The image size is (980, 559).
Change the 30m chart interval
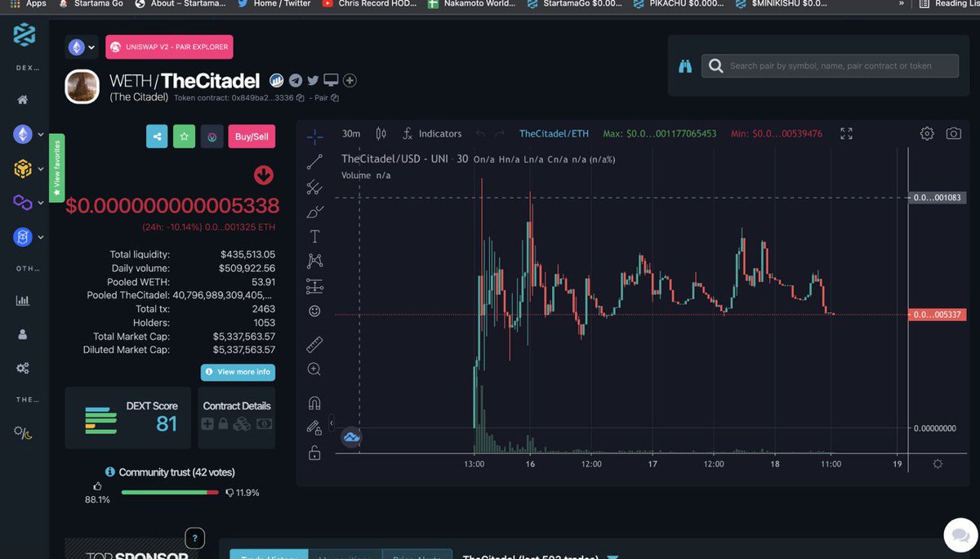(351, 133)
